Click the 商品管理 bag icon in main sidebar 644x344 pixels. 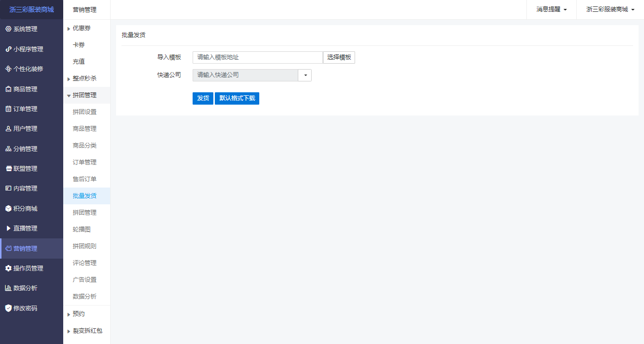(x=8, y=89)
